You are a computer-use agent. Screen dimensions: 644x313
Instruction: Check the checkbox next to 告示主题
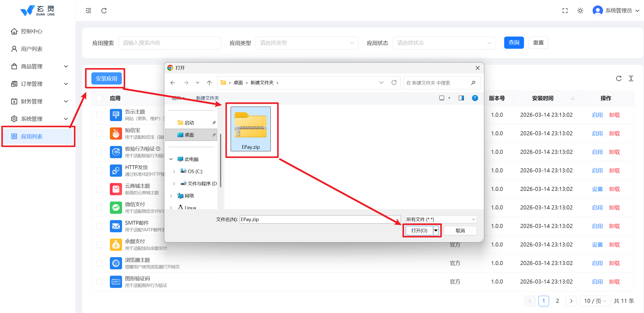99,115
